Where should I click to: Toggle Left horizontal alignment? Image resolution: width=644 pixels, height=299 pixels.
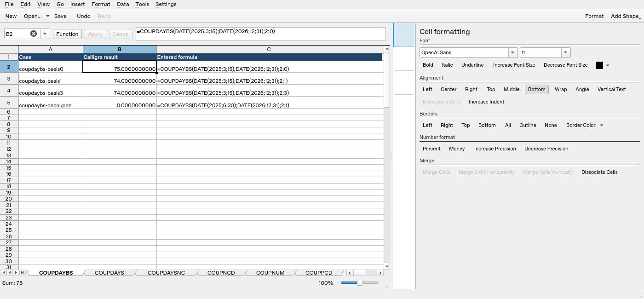click(427, 89)
